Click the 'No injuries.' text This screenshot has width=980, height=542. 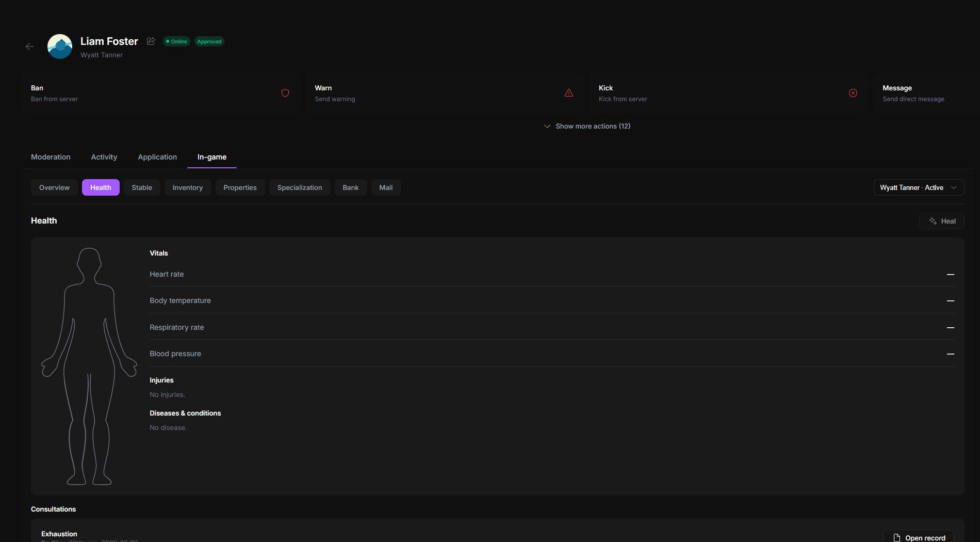point(168,394)
